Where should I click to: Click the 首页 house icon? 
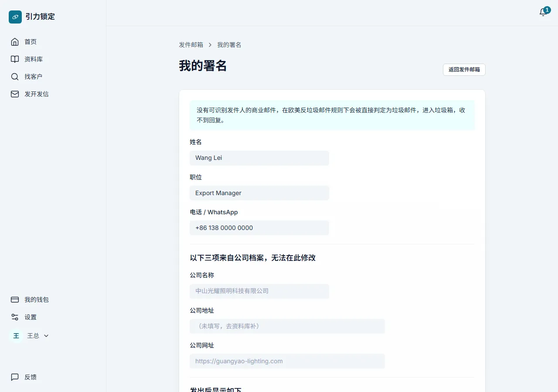click(15, 42)
